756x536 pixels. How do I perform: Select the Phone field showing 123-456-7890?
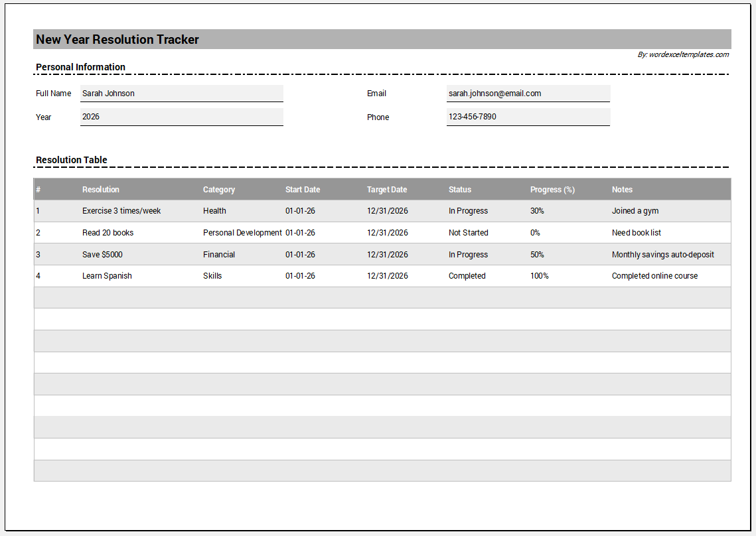[528, 117]
